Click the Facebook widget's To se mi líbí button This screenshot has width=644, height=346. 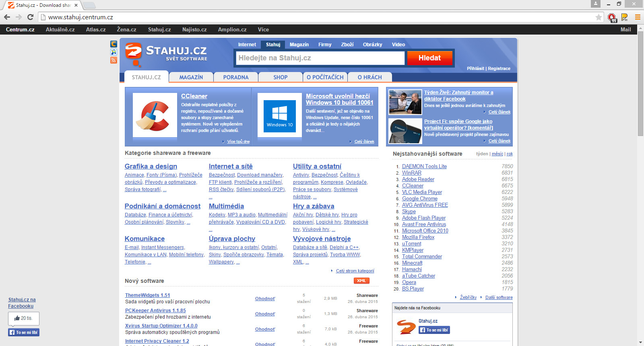point(434,330)
